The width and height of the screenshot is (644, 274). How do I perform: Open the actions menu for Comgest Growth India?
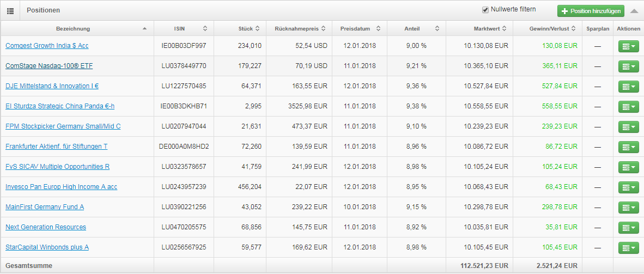(628, 46)
